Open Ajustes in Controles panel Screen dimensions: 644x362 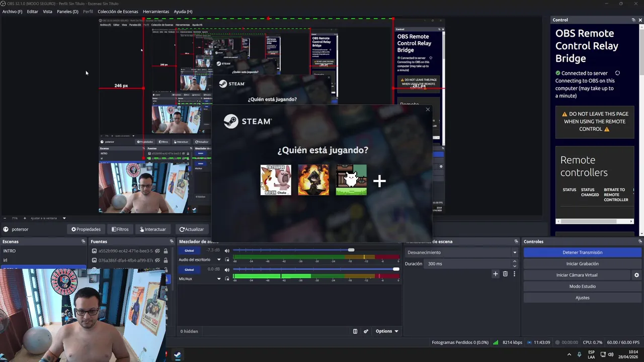pos(582,298)
